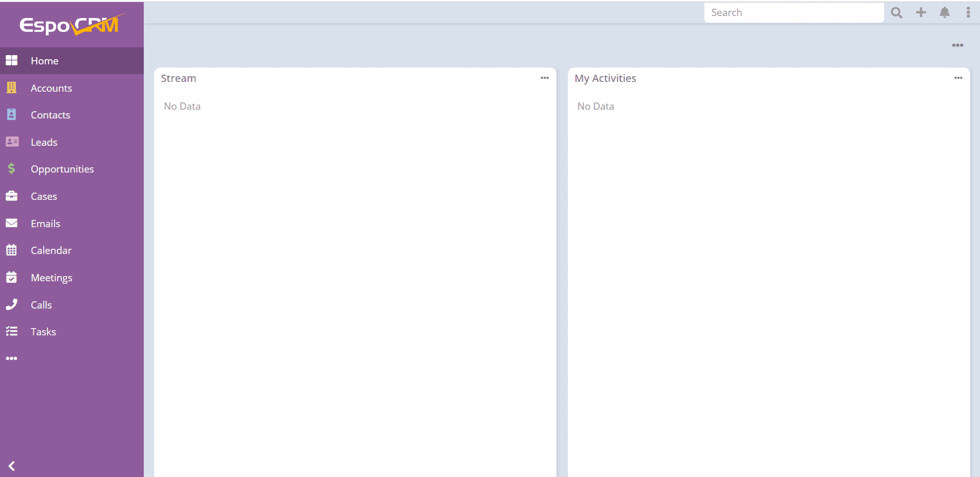The width and height of the screenshot is (980, 477).
Task: Click the Calls phone icon
Action: pos(12,304)
